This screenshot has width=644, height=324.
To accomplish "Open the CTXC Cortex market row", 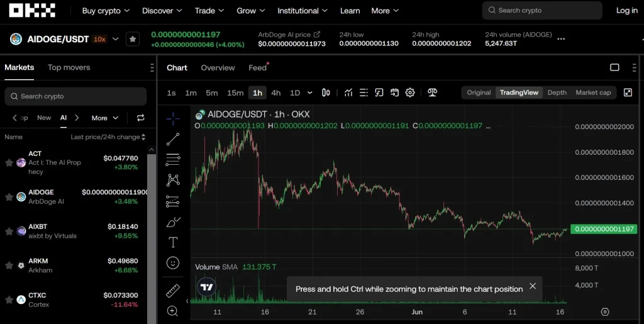I will click(74, 299).
